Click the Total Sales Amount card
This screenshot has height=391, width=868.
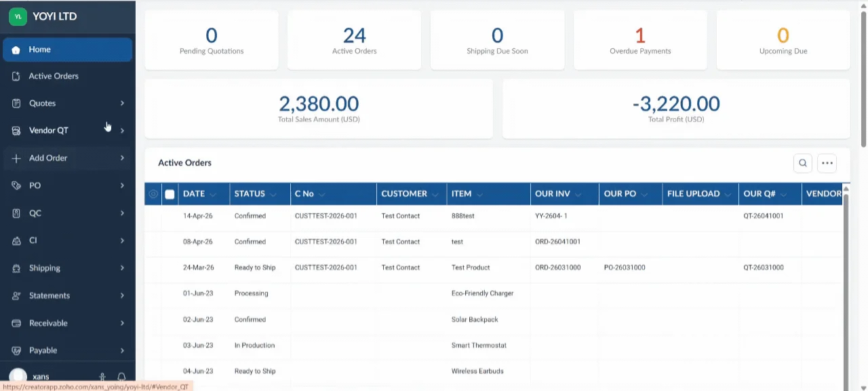(319, 109)
